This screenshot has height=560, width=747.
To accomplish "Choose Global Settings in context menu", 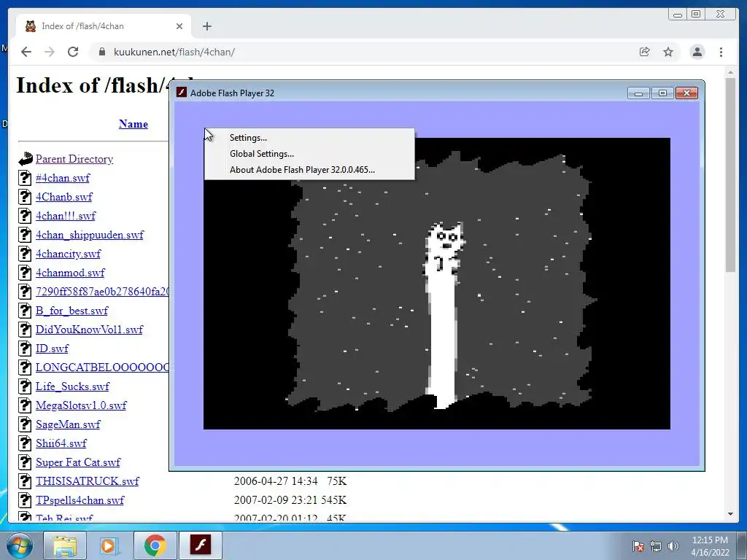I will coord(262,154).
